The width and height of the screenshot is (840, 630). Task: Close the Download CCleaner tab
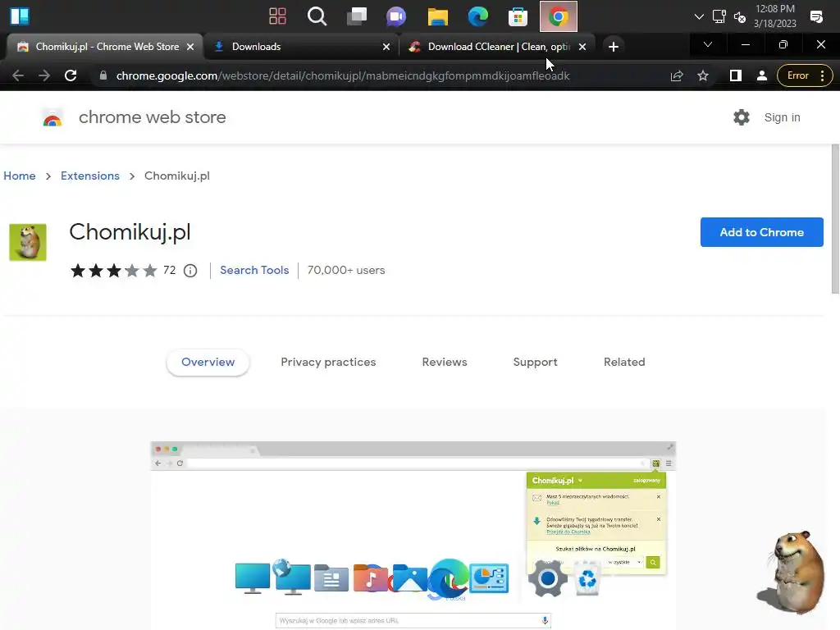582,47
